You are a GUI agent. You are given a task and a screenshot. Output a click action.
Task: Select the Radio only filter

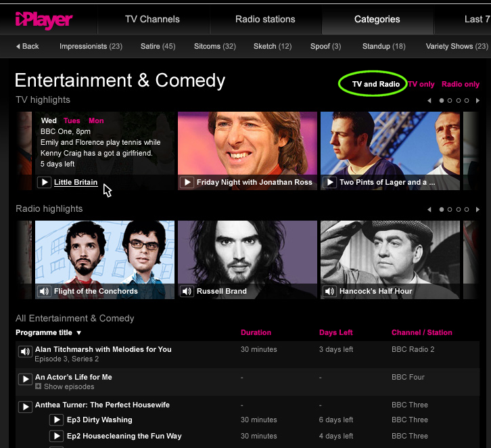[461, 85]
